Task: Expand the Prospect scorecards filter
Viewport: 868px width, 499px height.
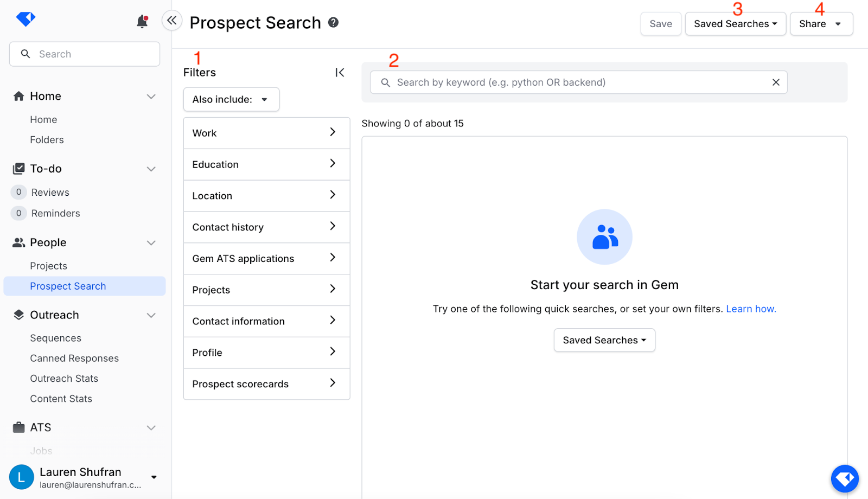Action: (266, 384)
